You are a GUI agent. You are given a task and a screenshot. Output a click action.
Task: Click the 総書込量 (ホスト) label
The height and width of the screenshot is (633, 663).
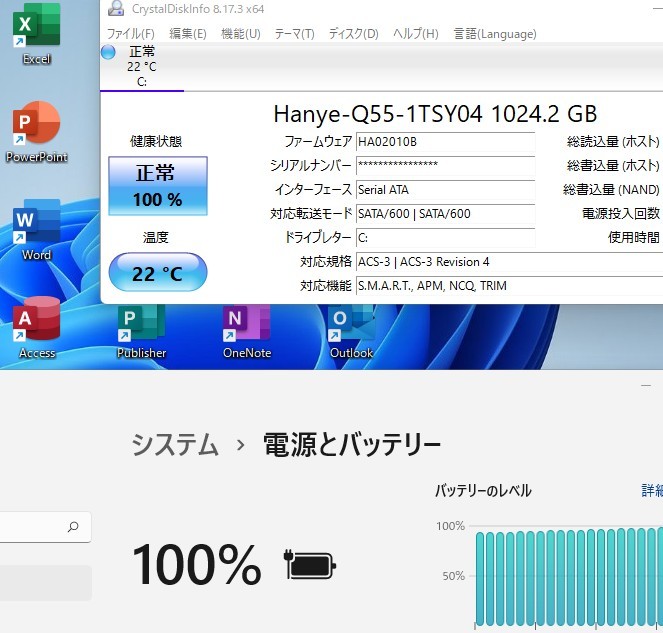point(613,166)
